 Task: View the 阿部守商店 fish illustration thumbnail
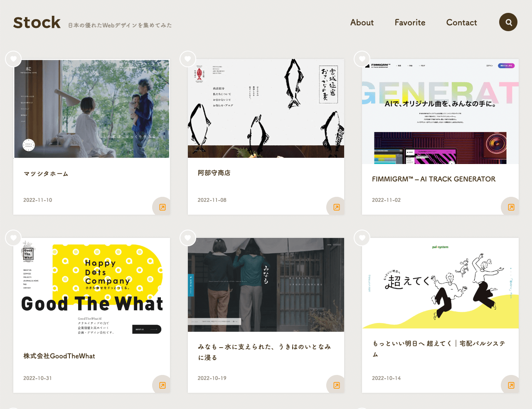pyautogui.click(x=266, y=108)
